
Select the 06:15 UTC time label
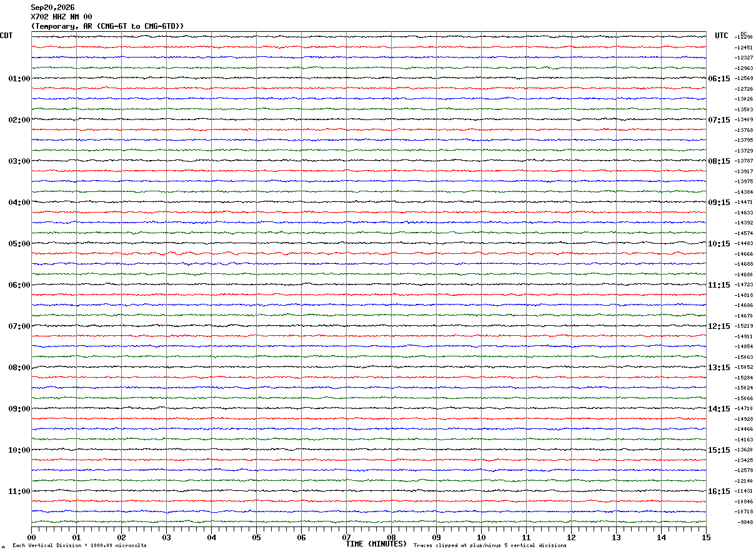[x=719, y=79]
